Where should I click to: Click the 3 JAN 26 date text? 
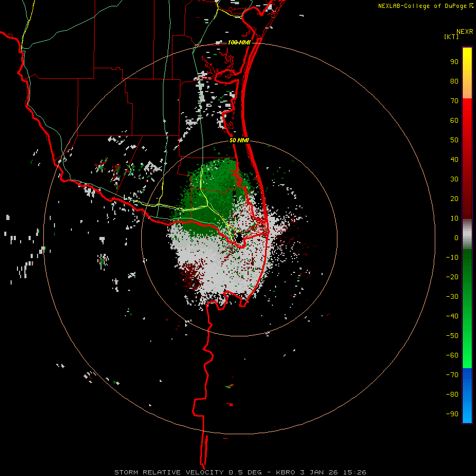point(319,472)
